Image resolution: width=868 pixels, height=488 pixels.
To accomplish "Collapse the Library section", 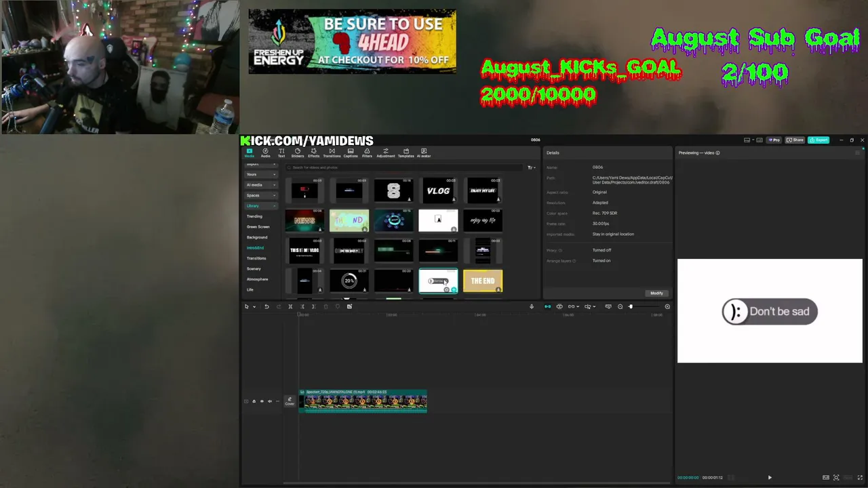I will pyautogui.click(x=260, y=206).
